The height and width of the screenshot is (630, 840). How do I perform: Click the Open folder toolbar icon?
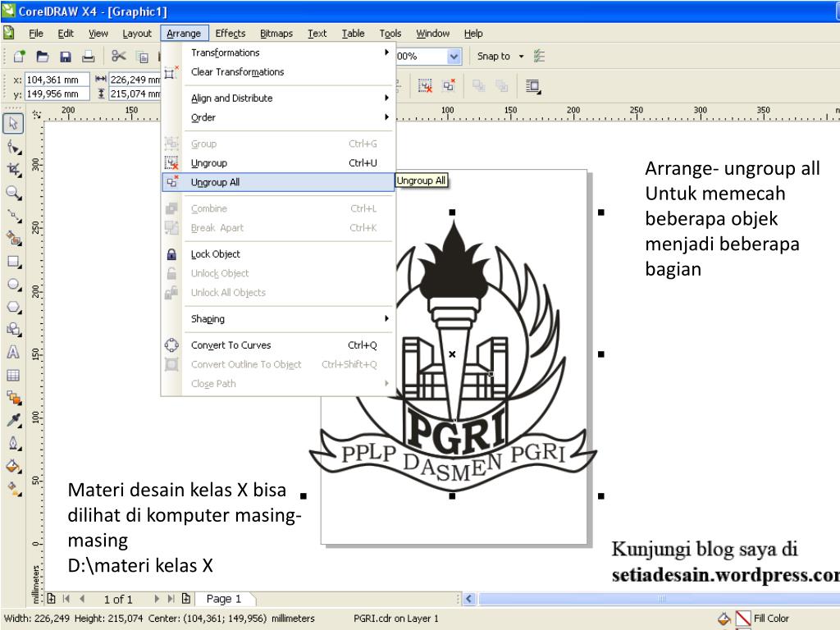coord(43,57)
